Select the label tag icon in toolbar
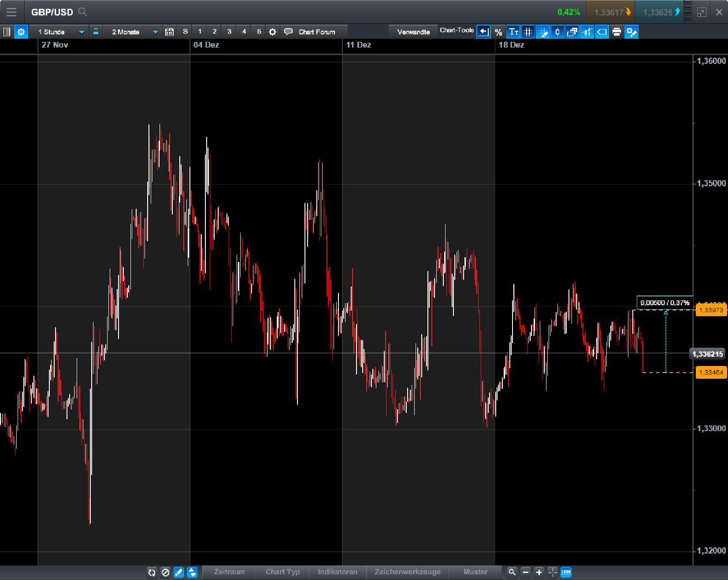This screenshot has width=728, height=580. 601,32
